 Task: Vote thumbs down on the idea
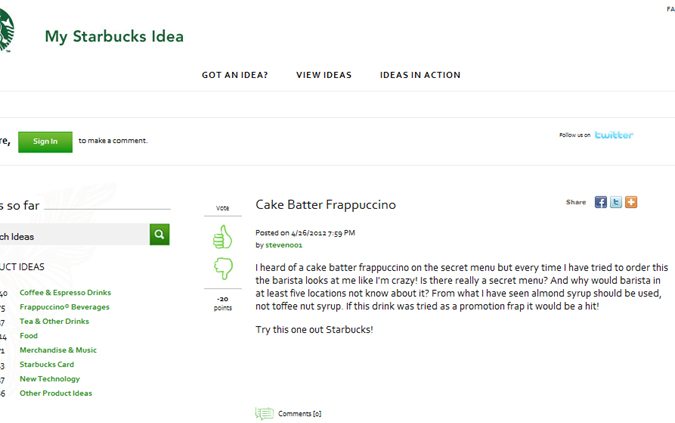click(x=223, y=269)
